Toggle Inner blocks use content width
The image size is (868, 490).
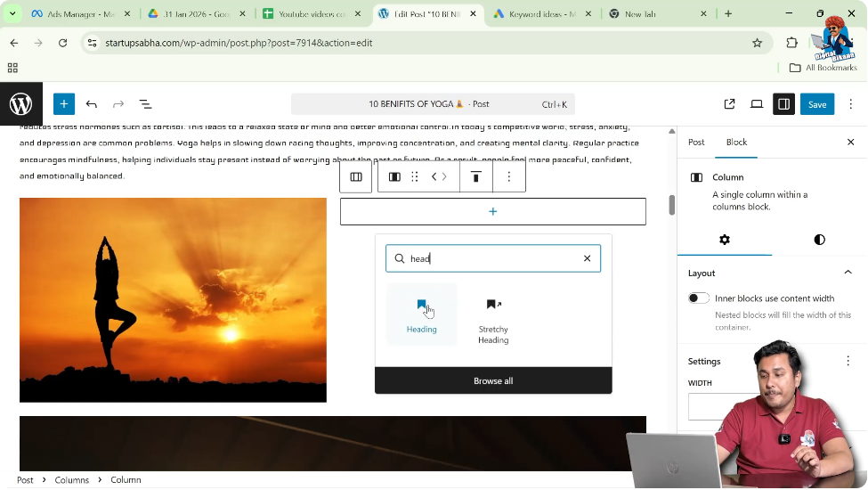[x=699, y=298]
